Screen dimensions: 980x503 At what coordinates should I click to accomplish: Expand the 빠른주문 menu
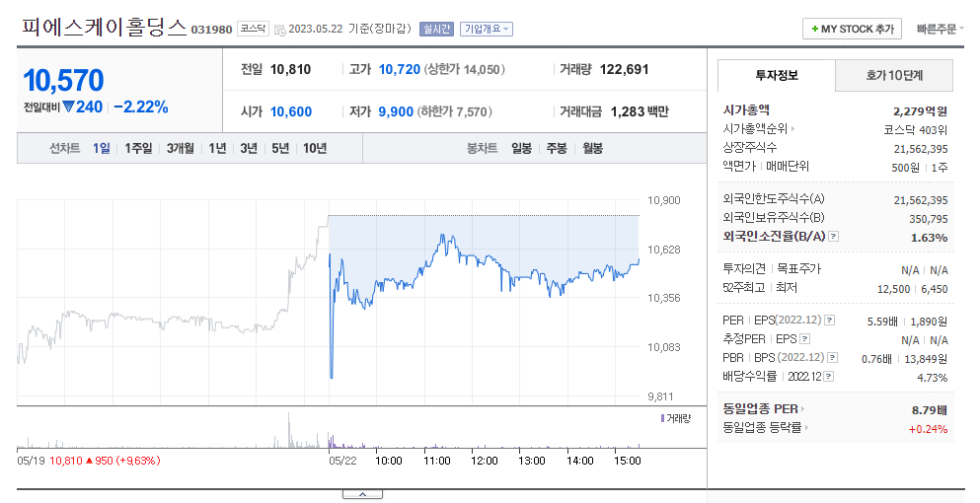940,29
